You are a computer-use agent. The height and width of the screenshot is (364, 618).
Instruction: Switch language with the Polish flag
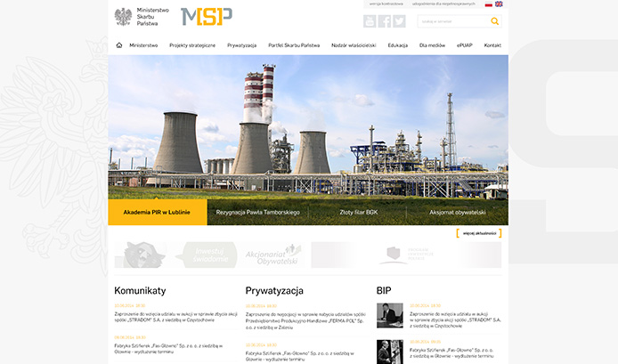click(x=489, y=4)
